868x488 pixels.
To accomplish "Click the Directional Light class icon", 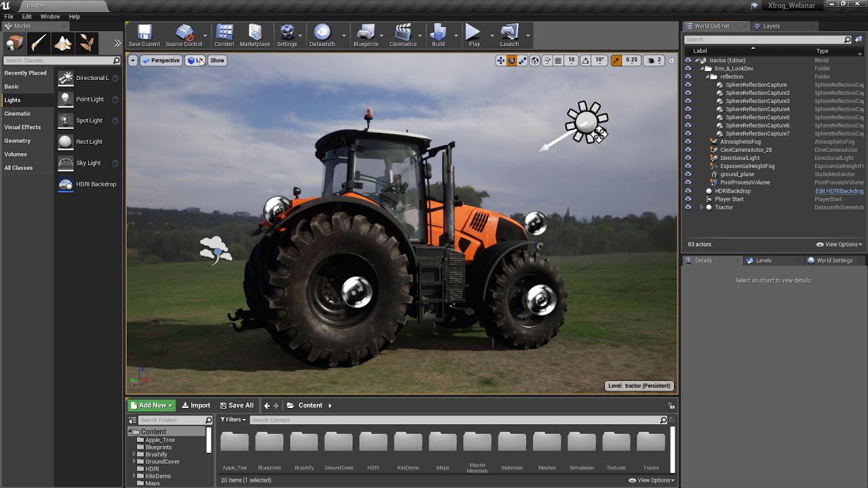I will coord(65,78).
